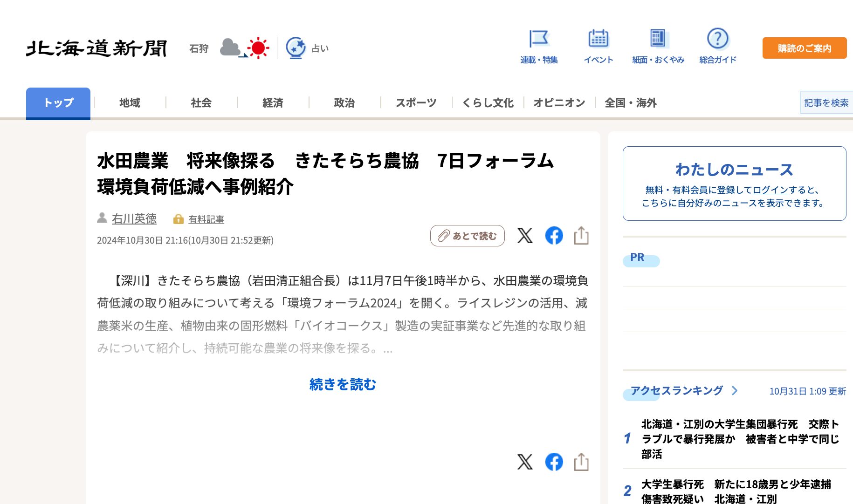Check the 石狩 weather forecast icon
Screen dimensions: 853x504
243,48
